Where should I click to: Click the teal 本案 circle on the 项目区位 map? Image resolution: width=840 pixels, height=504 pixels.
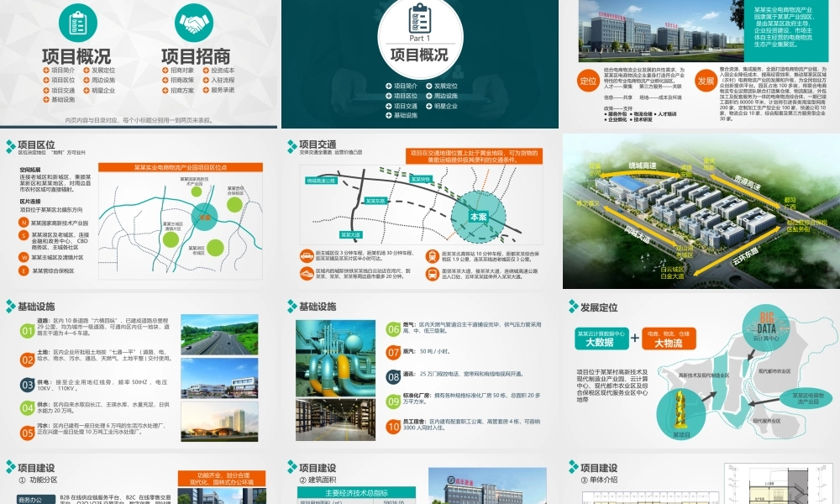point(205,217)
